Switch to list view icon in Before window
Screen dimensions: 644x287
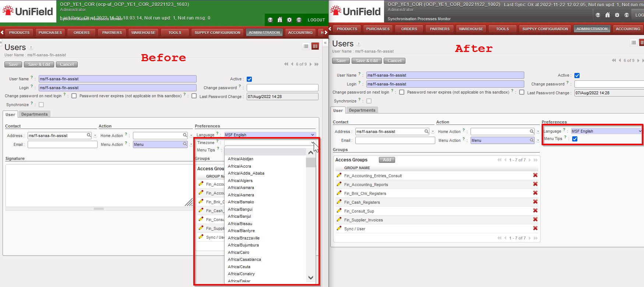click(x=306, y=46)
